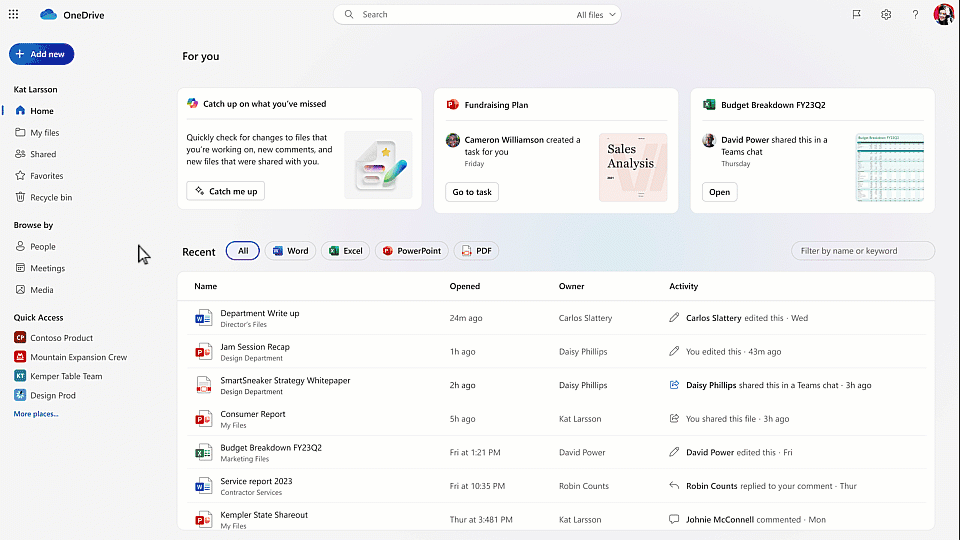Open the account profile picture
The width and height of the screenshot is (960, 540).
click(x=943, y=14)
